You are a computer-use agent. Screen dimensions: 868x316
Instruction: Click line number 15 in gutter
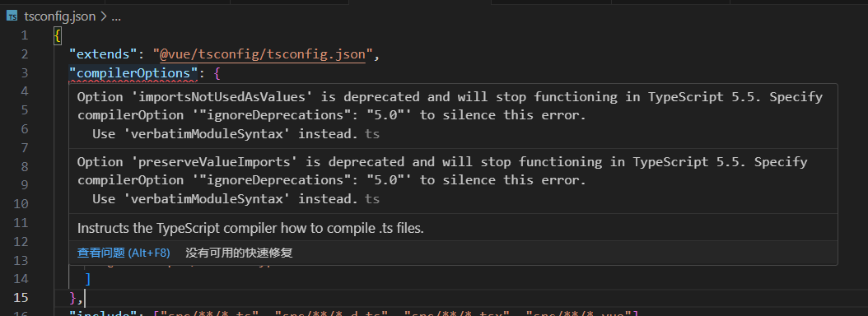[x=21, y=297]
